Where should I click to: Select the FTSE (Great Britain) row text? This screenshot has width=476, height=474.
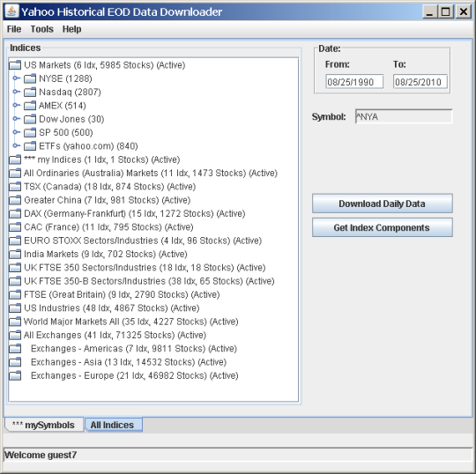click(x=122, y=294)
